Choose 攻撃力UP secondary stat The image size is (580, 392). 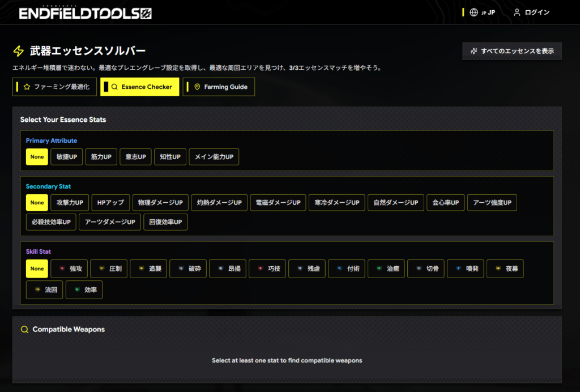[69, 203]
